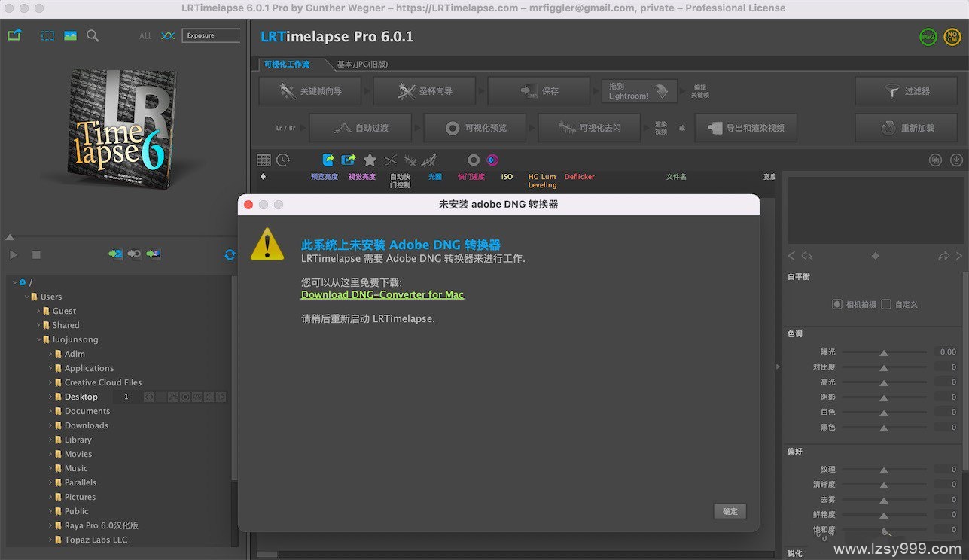
Task: Click the green Mv2 circle badge
Action: click(x=928, y=37)
